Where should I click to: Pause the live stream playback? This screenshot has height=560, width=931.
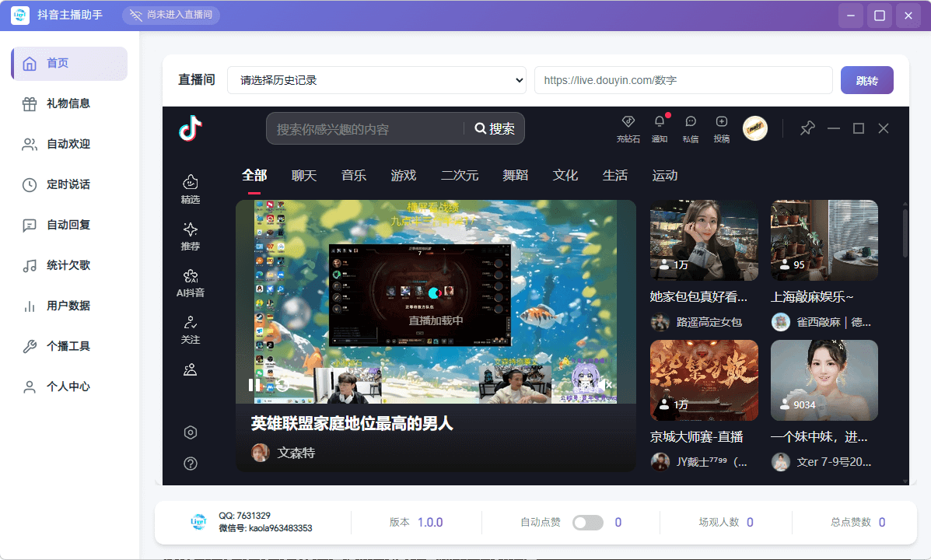tap(252, 384)
